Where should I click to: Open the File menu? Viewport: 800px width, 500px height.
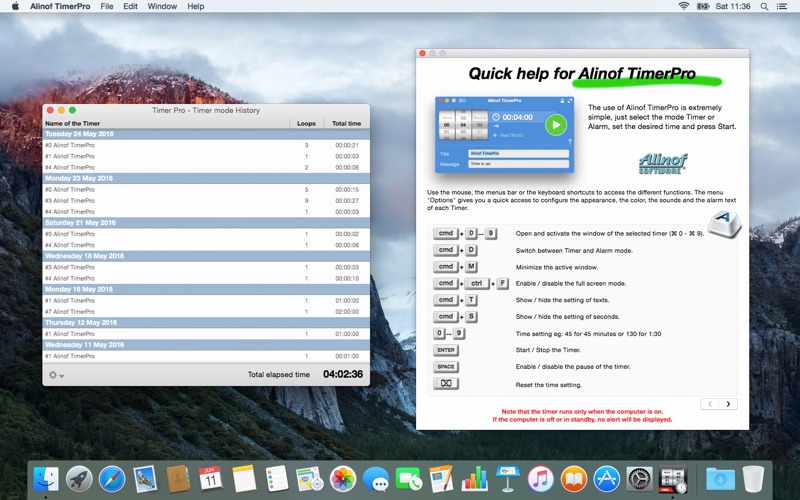106,6
